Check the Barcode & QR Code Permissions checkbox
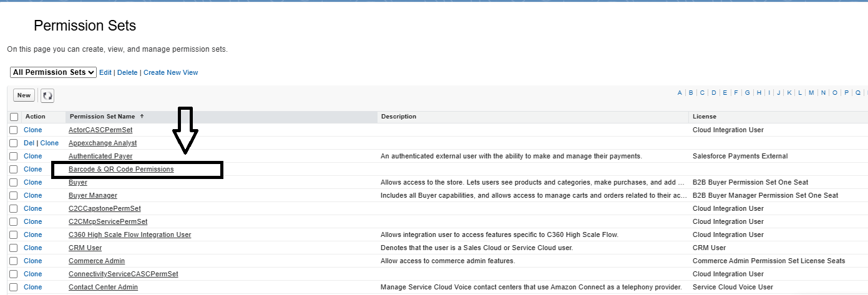Image resolution: width=868 pixels, height=295 pixels. (14, 169)
